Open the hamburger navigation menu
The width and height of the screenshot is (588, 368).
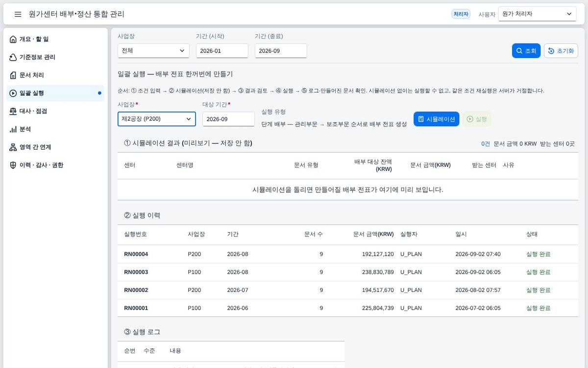click(18, 14)
